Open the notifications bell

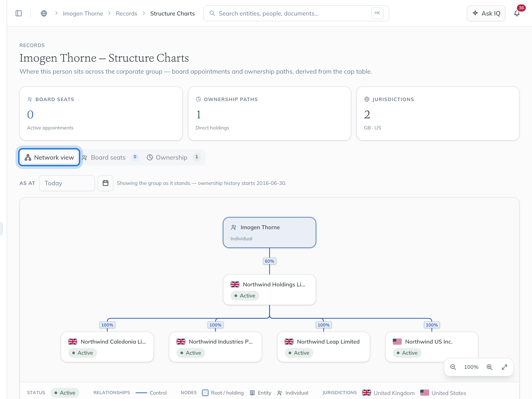[x=517, y=13]
